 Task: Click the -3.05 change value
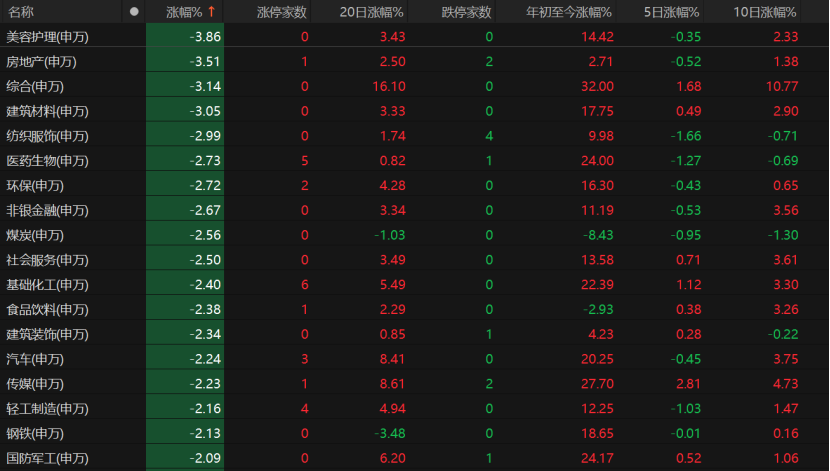pyautogui.click(x=205, y=111)
